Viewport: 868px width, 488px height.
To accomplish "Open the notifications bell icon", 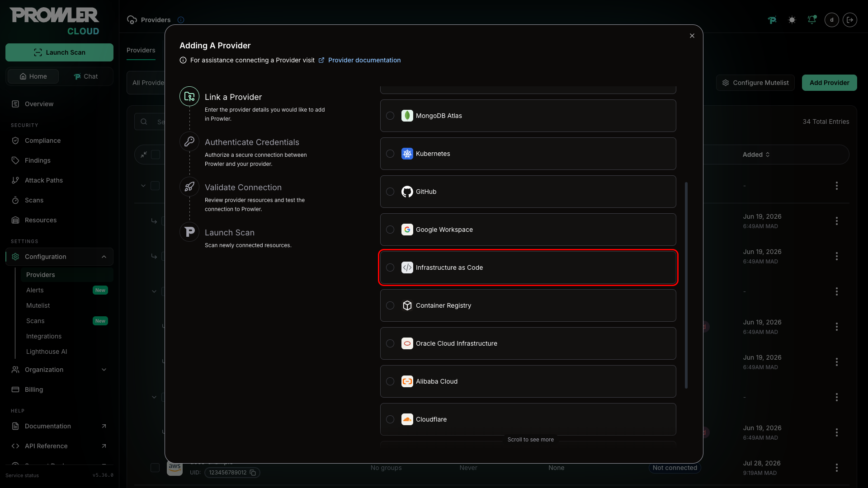I will [812, 20].
